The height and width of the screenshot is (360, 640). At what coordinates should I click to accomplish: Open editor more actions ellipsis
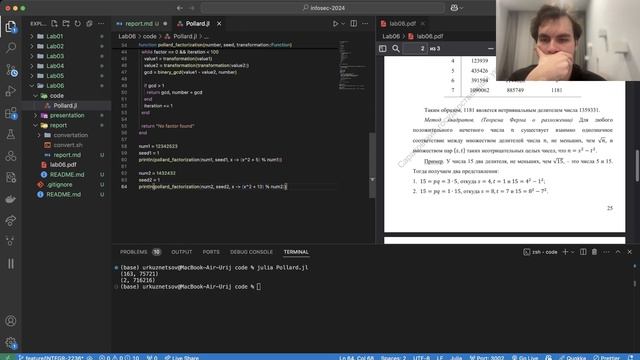pyautogui.click(x=365, y=24)
